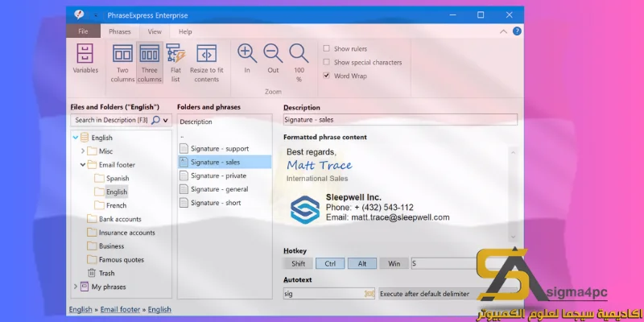Open the search options dropdown arrow
644x322 pixels.
coord(166,120)
